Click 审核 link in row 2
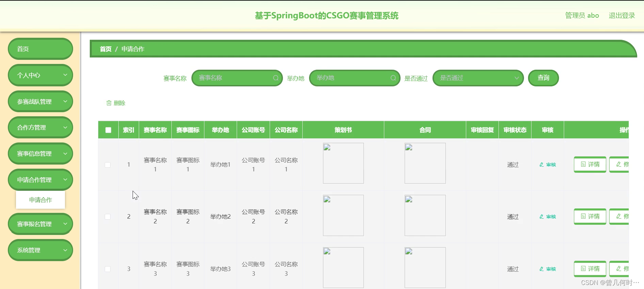Viewport: 644px width, 289px height. pos(548,217)
